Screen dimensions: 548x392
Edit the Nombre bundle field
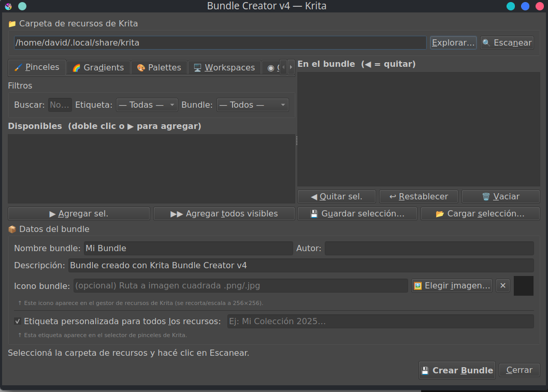pyautogui.click(x=189, y=249)
